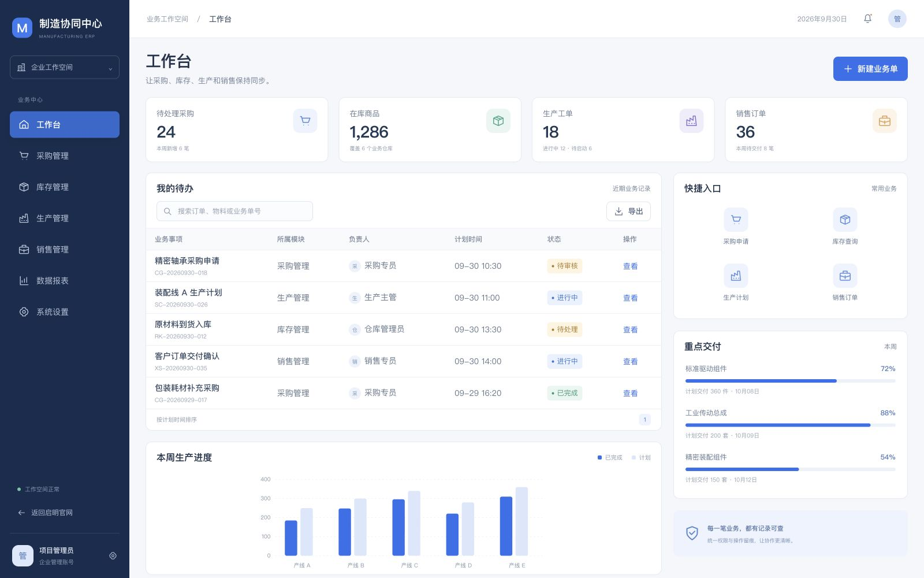Screen dimensions: 924x578
Task: Click the shopping cart icon on 待处理采购 card
Action: coord(305,121)
